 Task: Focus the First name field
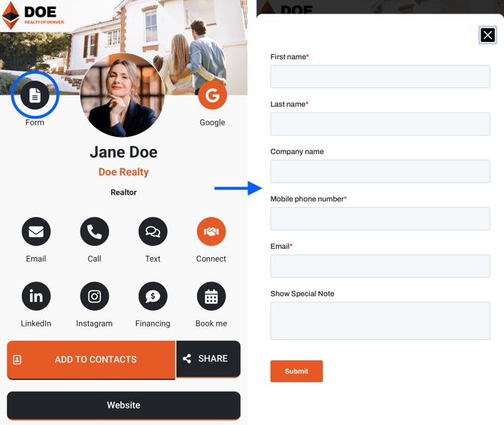(x=380, y=77)
